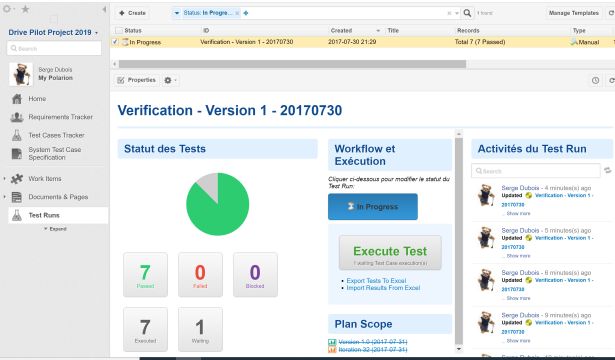The height and width of the screenshot is (360, 615).
Task: Expand the Work Items tree arrow
Action: [4, 179]
